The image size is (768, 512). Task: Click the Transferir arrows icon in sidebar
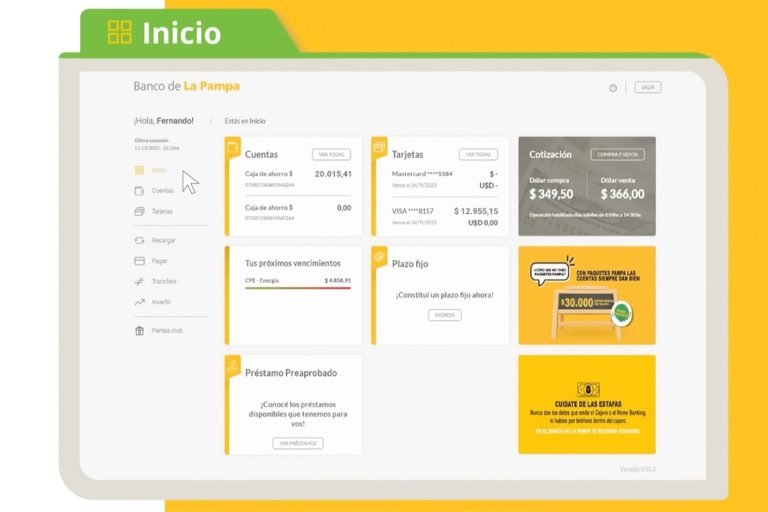click(140, 281)
